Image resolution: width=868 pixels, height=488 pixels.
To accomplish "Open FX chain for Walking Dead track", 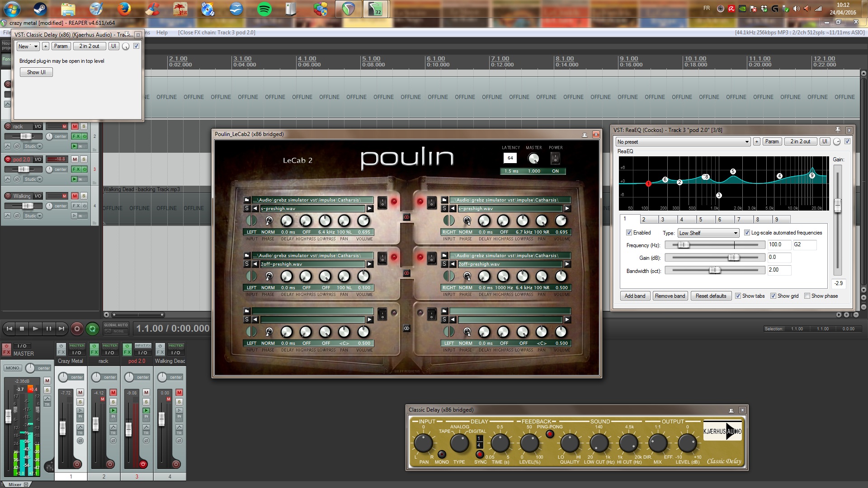I will click(76, 206).
